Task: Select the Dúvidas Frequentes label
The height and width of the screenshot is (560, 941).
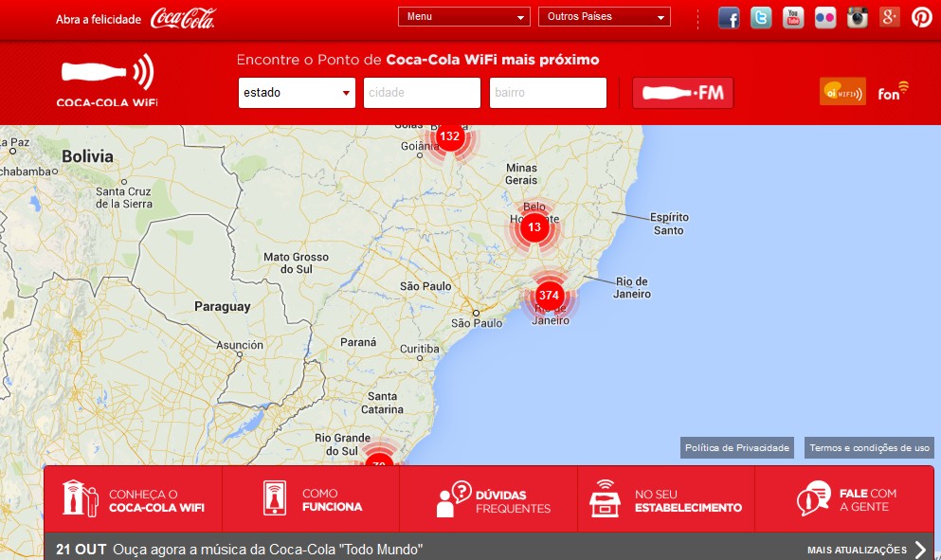Action: (513, 502)
